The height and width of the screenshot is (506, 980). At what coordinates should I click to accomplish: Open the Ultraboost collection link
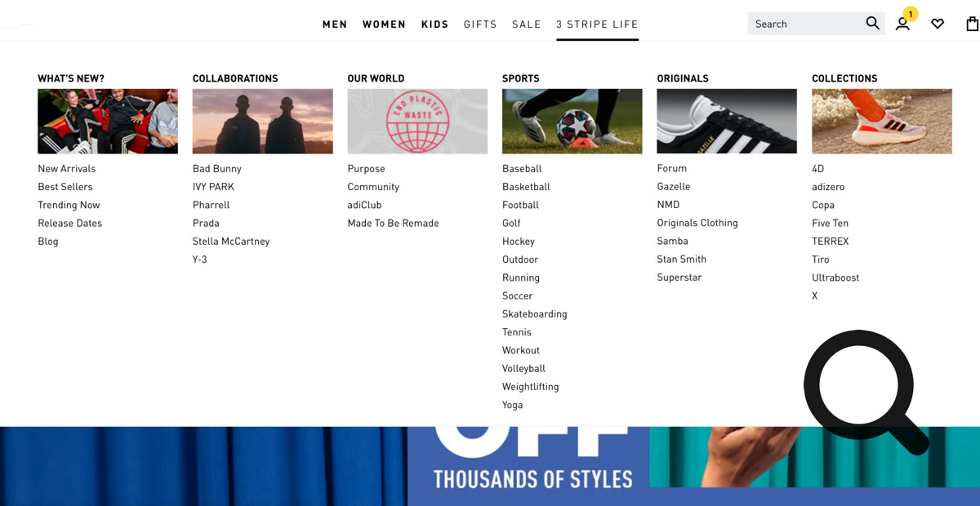click(x=835, y=277)
